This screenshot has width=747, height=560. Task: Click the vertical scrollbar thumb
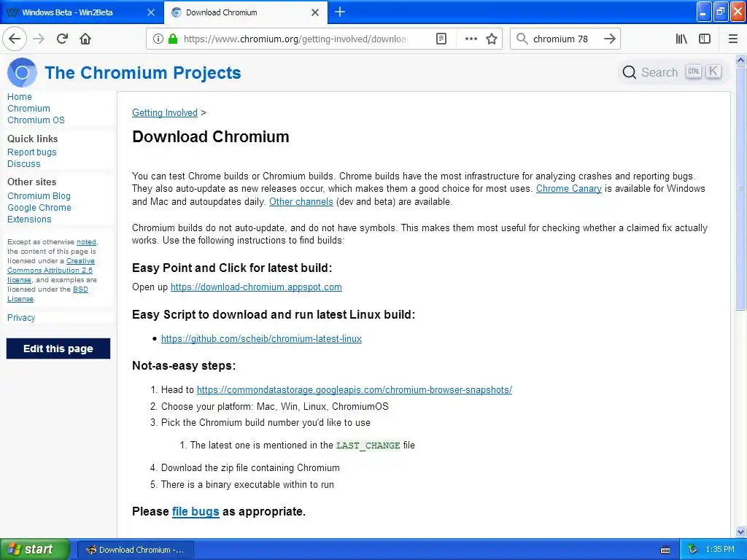pos(740,189)
